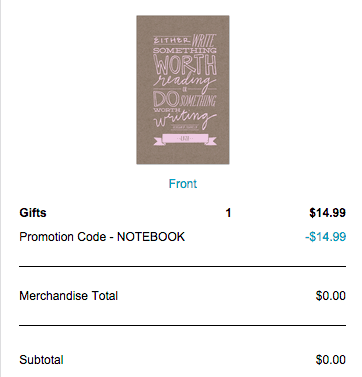Click the divider line above Merchandise Total
362x377 pixels.
(x=182, y=267)
